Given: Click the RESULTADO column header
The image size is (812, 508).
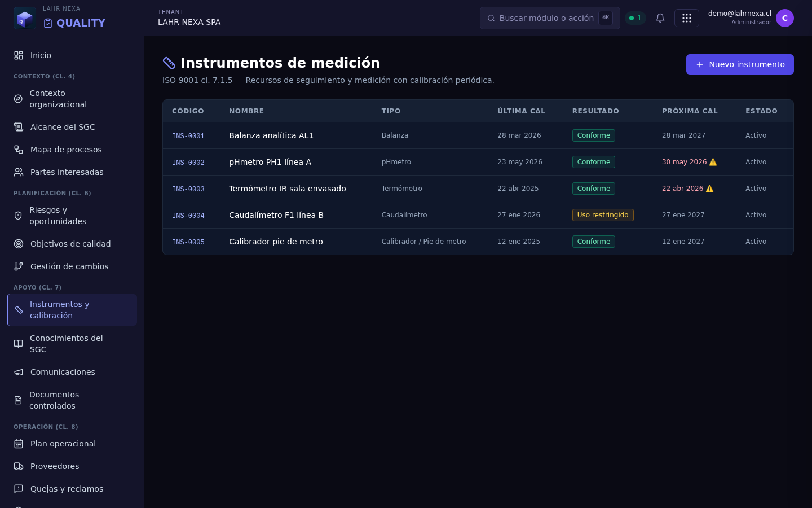Looking at the screenshot, I should pyautogui.click(x=595, y=111).
